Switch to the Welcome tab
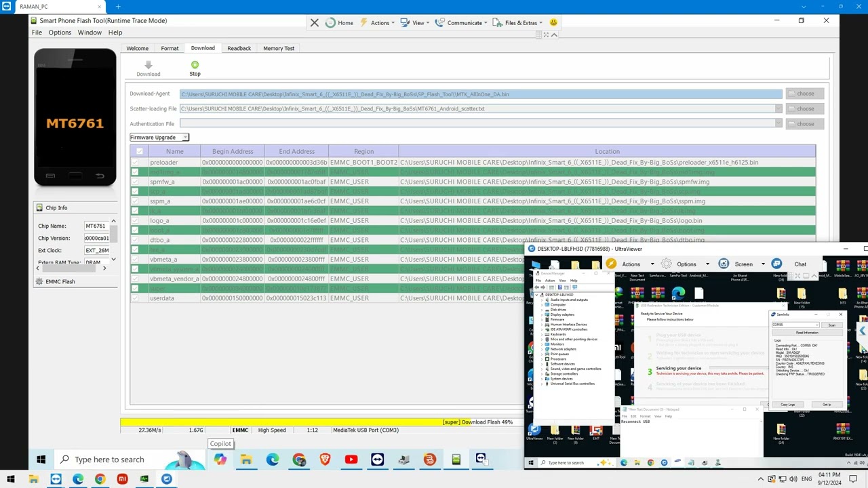 coord(137,48)
